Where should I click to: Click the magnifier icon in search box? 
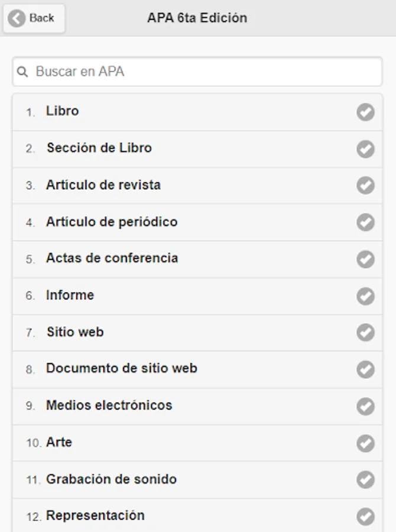[x=22, y=72]
